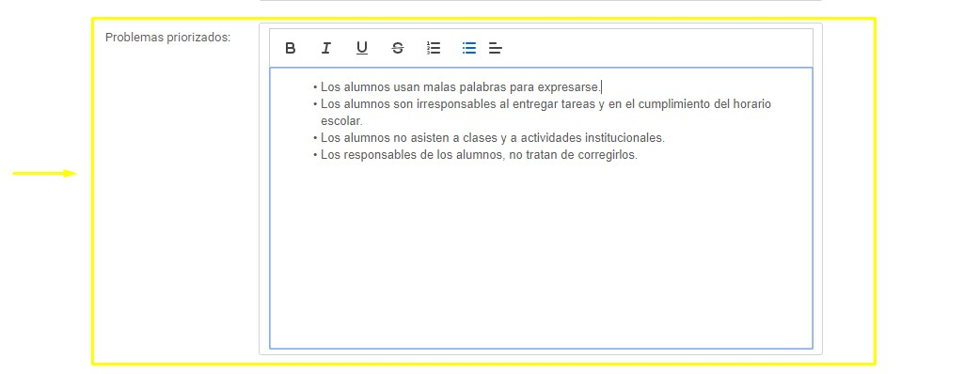This screenshot has width=980, height=374.
Task: Place cursor in line 'Los alumnos son irresponsables'
Action: coord(545,104)
